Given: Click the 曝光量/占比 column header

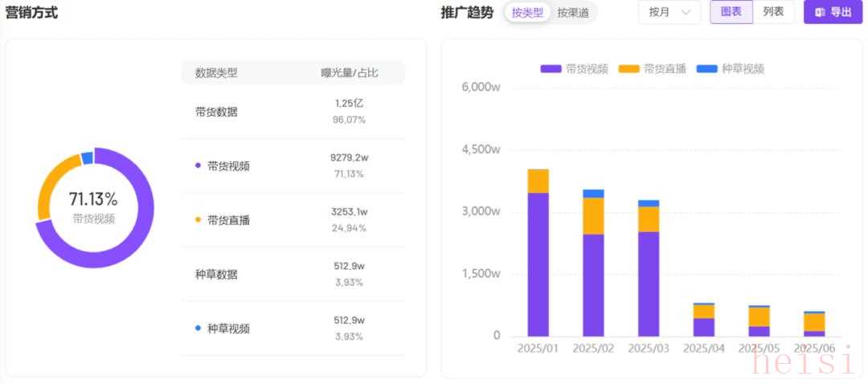Looking at the screenshot, I should click(350, 73).
